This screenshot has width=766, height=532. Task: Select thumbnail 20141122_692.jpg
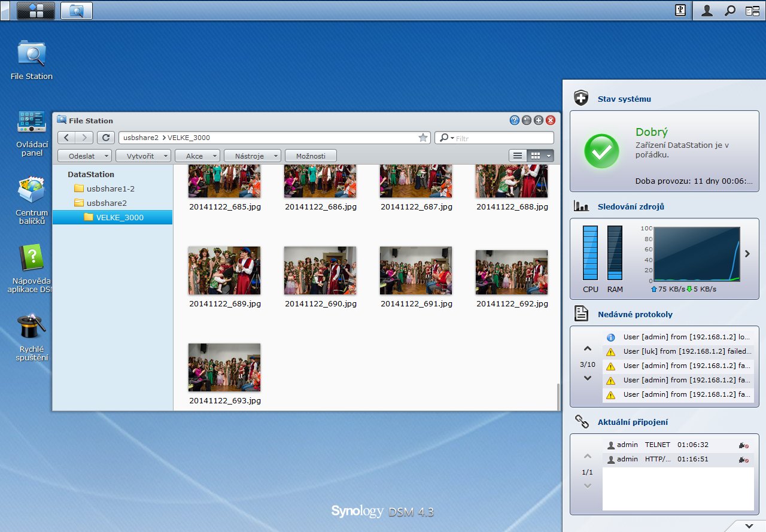[x=512, y=272]
